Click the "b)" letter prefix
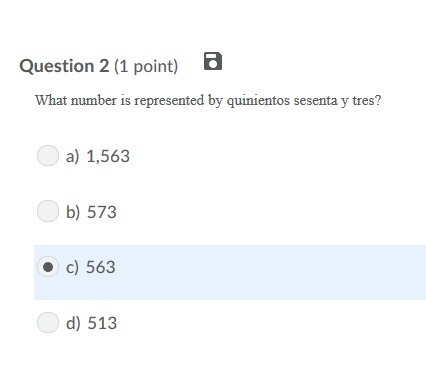The width and height of the screenshot is (426, 372). coord(73,212)
